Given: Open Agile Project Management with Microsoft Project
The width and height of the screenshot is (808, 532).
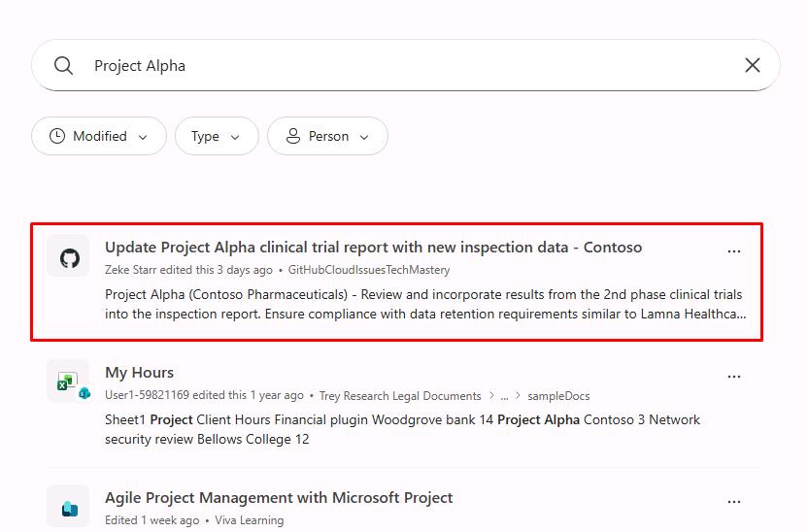Looking at the screenshot, I should (279, 497).
